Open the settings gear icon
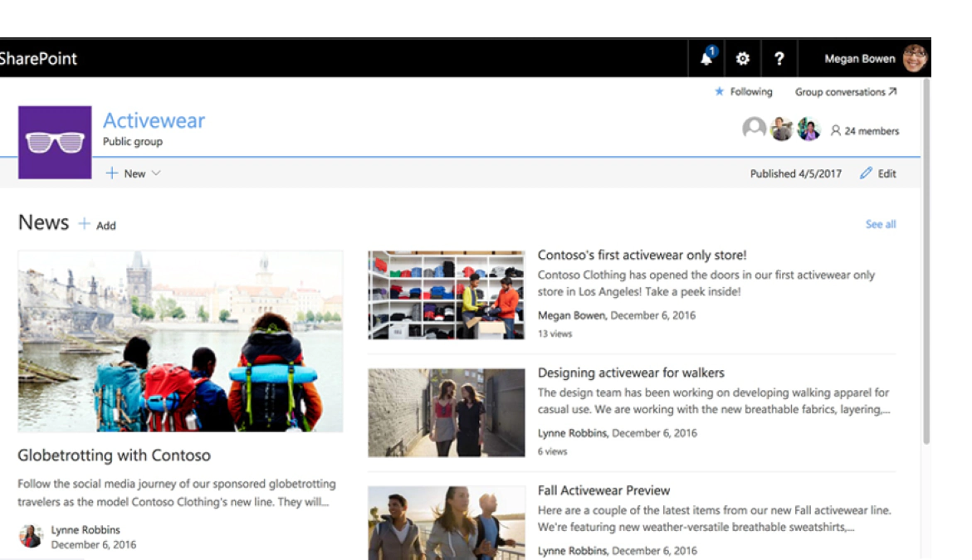 (x=743, y=58)
